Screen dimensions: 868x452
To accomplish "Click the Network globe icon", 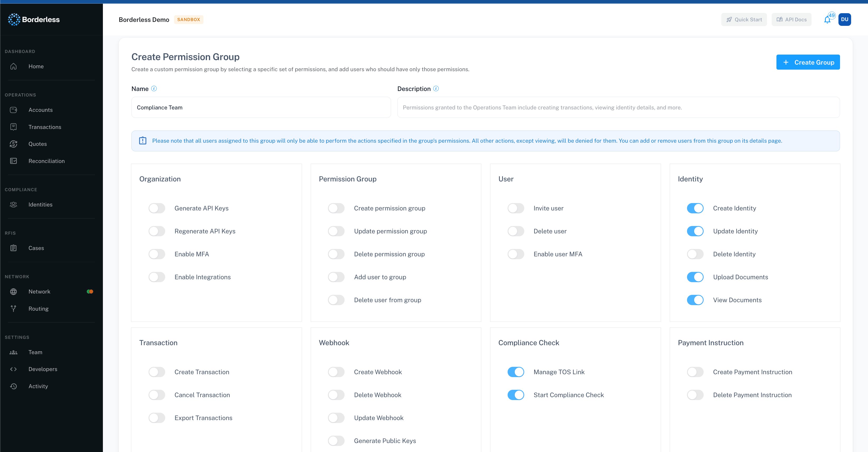I will [13, 291].
